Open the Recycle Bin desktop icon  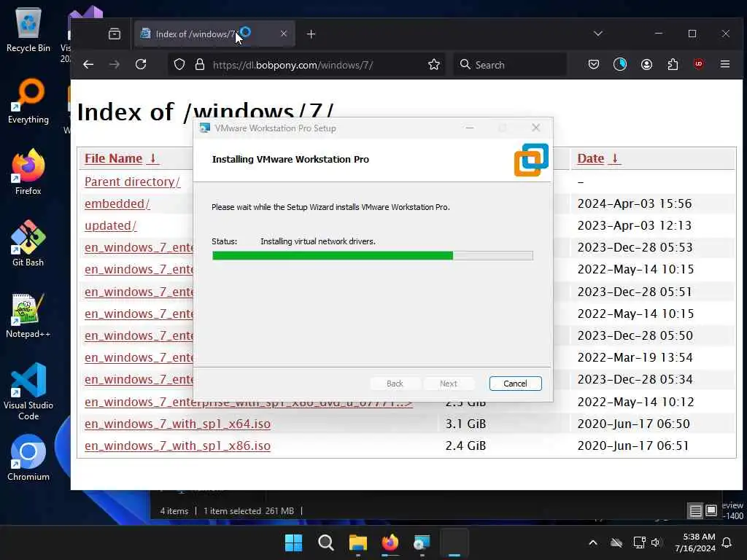[x=28, y=29]
